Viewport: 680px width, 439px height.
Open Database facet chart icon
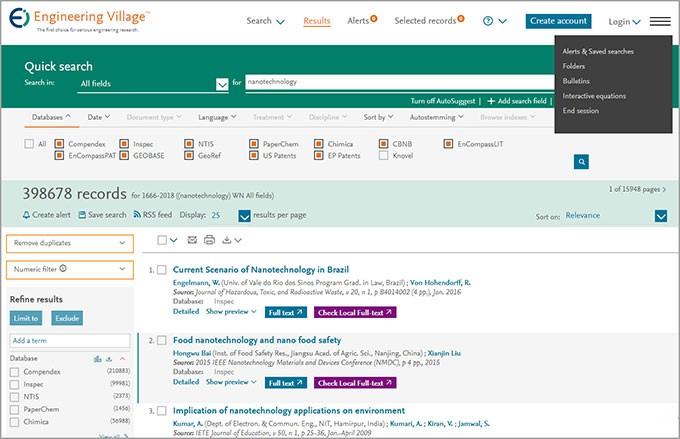[x=98, y=359]
